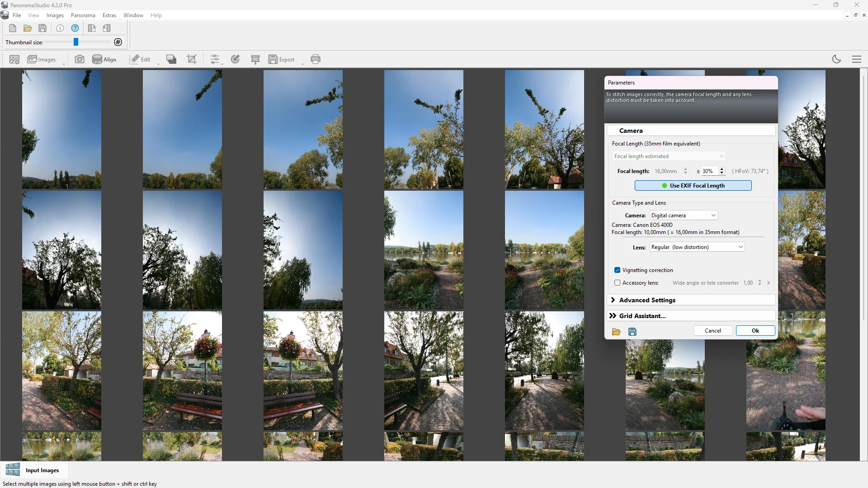This screenshot has width=868, height=488.
Task: Select the crop tool icon
Action: (x=192, y=59)
